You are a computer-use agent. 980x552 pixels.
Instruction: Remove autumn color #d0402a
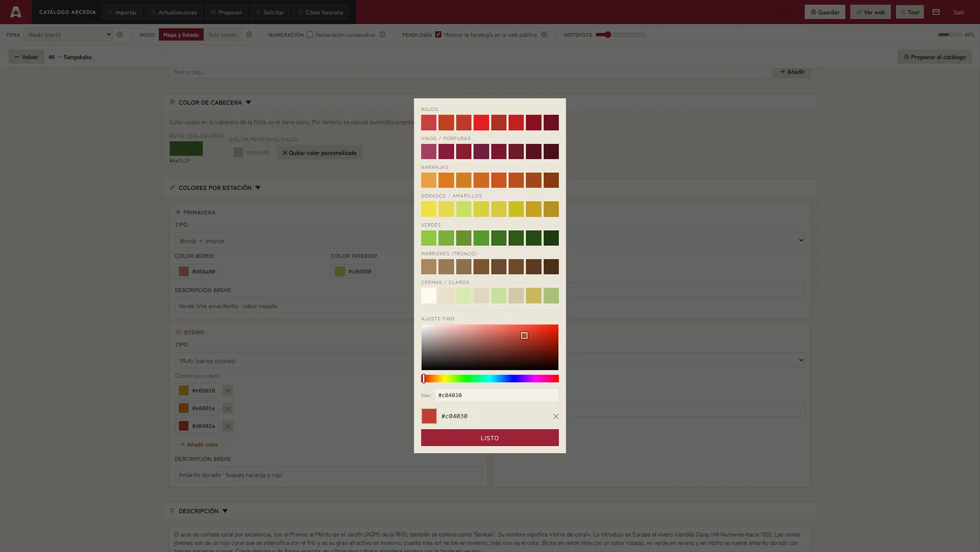pyautogui.click(x=228, y=426)
